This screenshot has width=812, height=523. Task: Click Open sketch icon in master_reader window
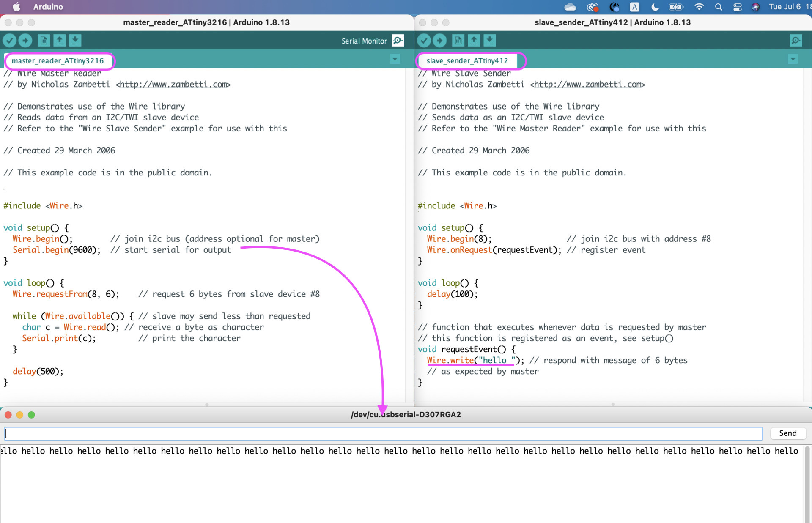point(59,41)
